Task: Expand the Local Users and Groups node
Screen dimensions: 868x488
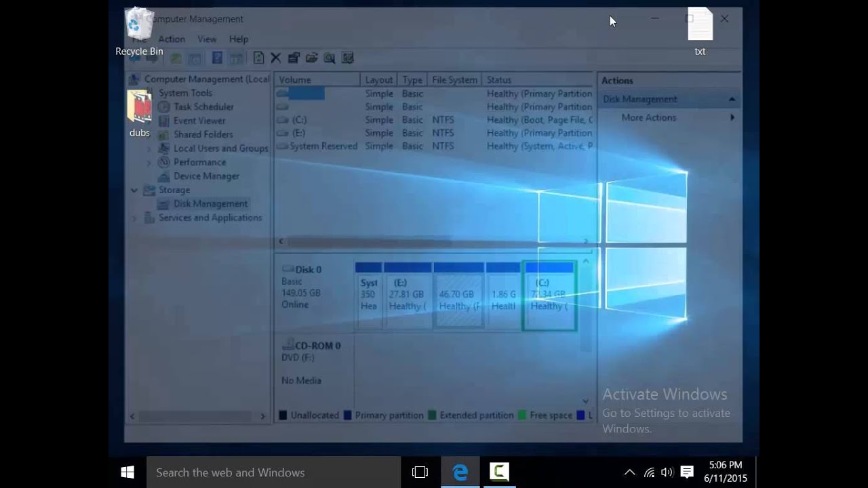Action: coord(149,148)
